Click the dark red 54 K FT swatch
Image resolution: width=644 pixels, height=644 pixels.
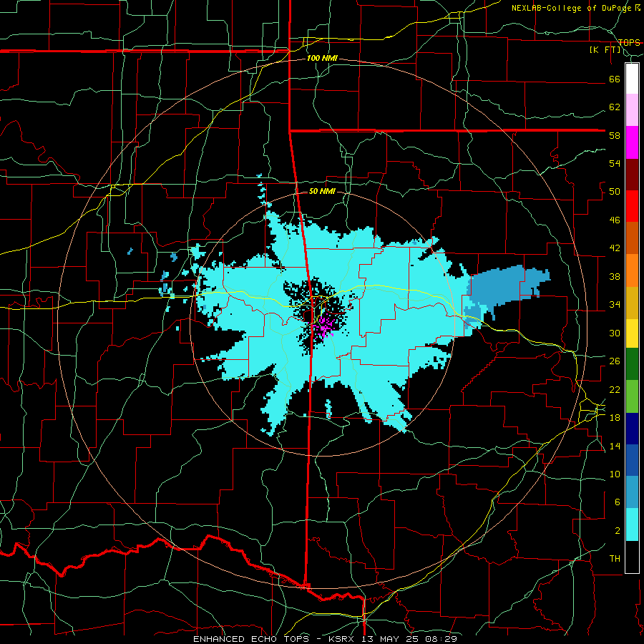click(632, 175)
